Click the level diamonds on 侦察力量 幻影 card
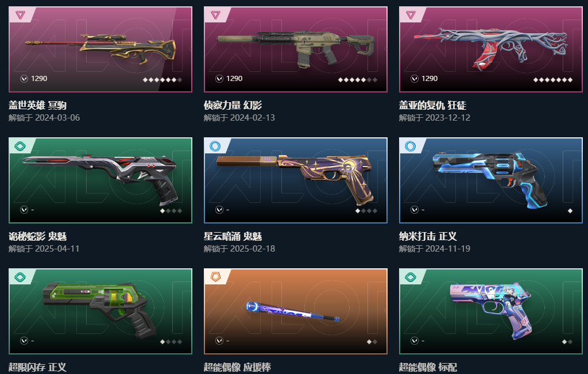Viewport: 588px width, 374px height. pos(358,80)
